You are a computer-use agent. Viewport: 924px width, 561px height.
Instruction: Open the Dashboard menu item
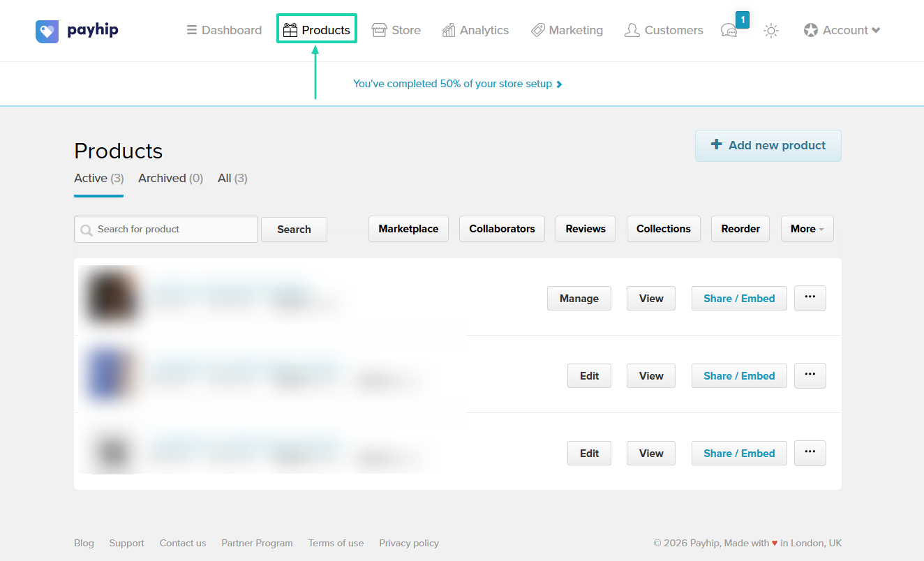point(224,30)
